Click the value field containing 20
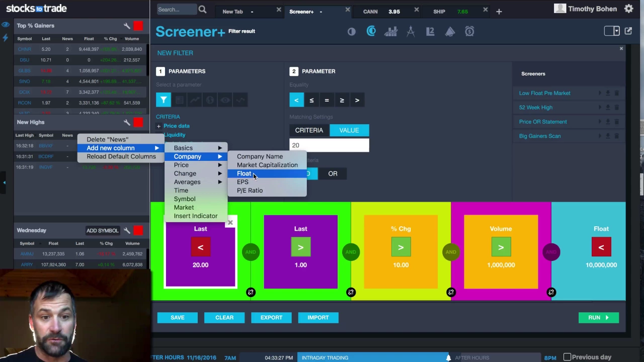The image size is (644, 362). pyautogui.click(x=329, y=145)
